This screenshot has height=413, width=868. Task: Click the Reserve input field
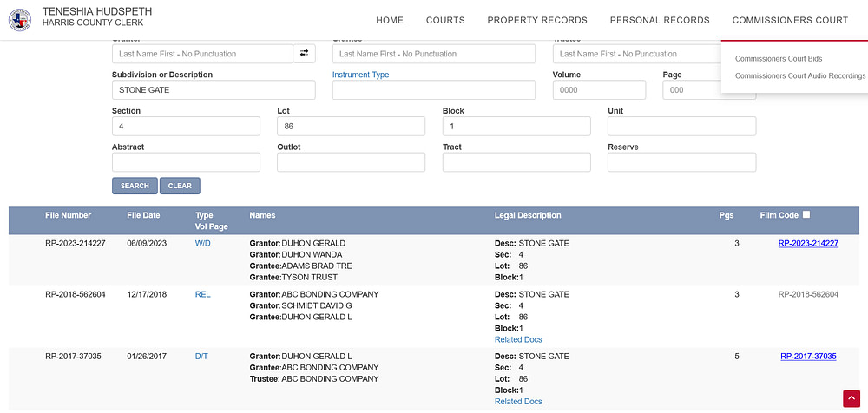point(682,162)
